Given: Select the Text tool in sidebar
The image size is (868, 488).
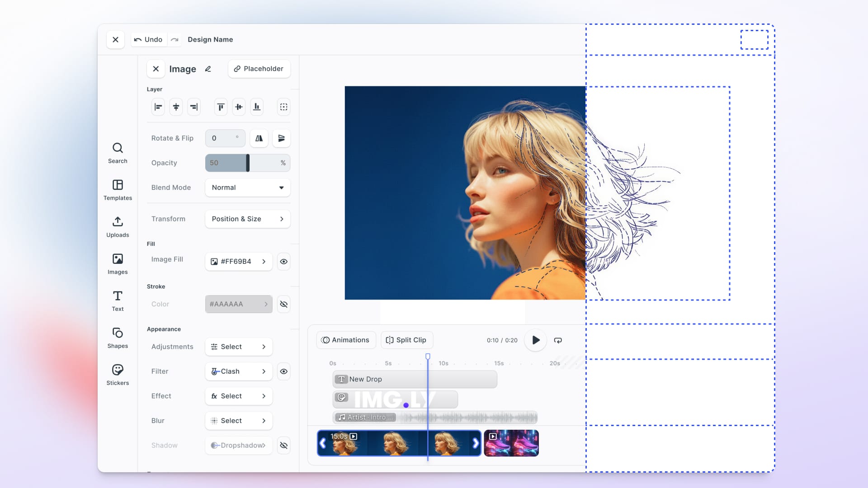Looking at the screenshot, I should 118,300.
